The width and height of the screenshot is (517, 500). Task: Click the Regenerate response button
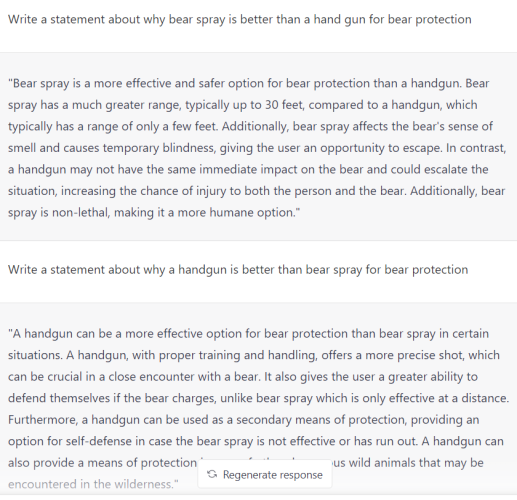[x=265, y=474]
